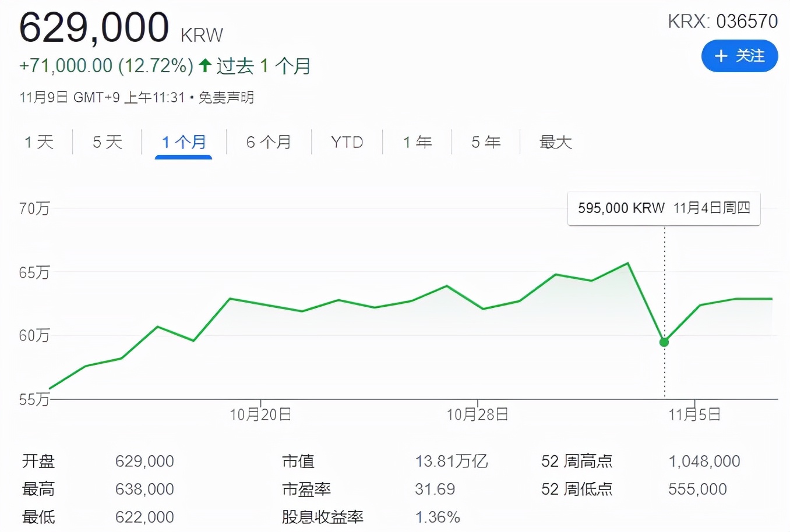Open the 免责声明 disclaimer link
790x532 pixels.
coord(225,97)
